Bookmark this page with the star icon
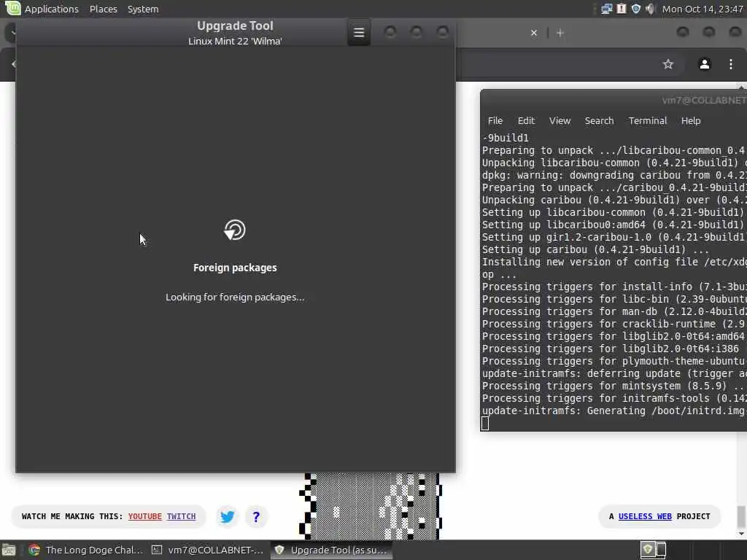 (x=668, y=64)
